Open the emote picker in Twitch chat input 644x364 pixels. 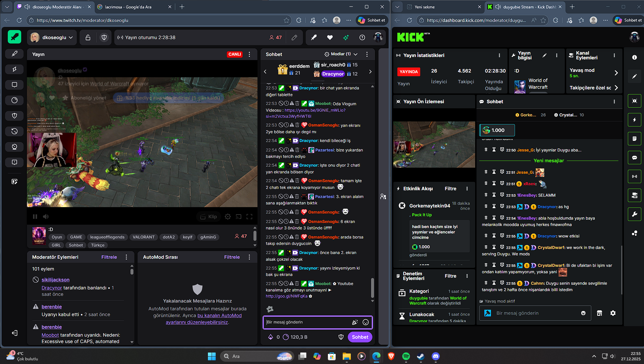[x=366, y=322]
